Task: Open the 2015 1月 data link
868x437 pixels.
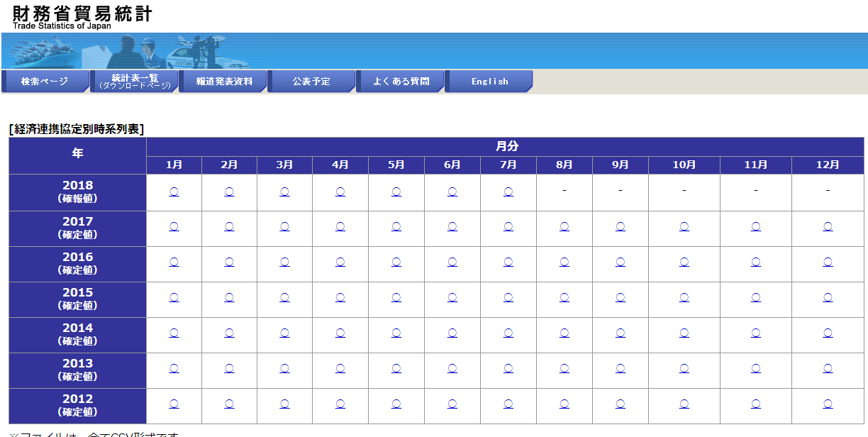Action: pos(174,298)
